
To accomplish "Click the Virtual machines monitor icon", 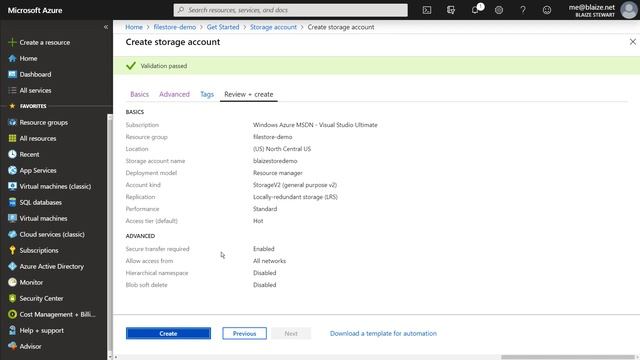I will pos(12,218).
